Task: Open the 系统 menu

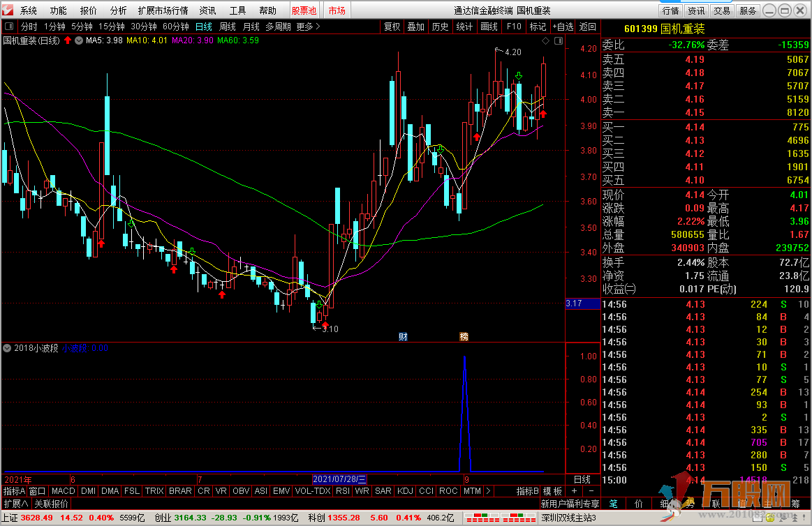Action: click(29, 10)
